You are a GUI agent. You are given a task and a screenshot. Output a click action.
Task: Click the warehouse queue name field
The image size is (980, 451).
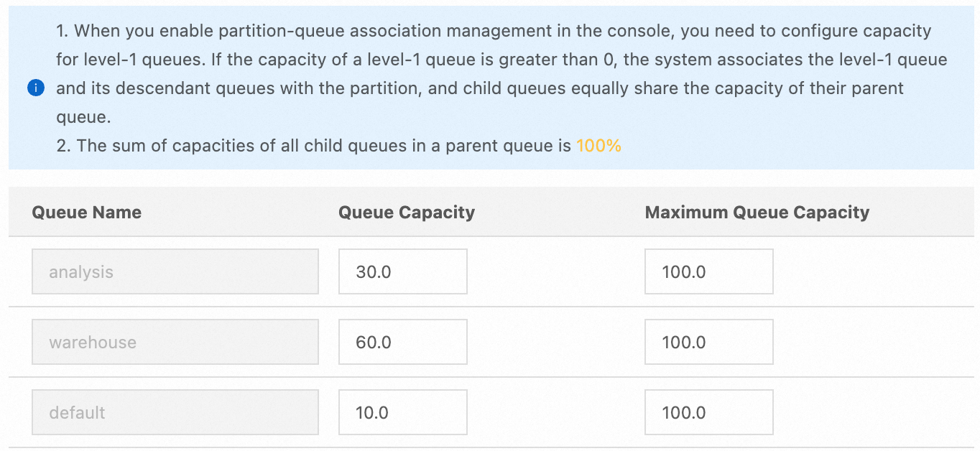point(175,342)
